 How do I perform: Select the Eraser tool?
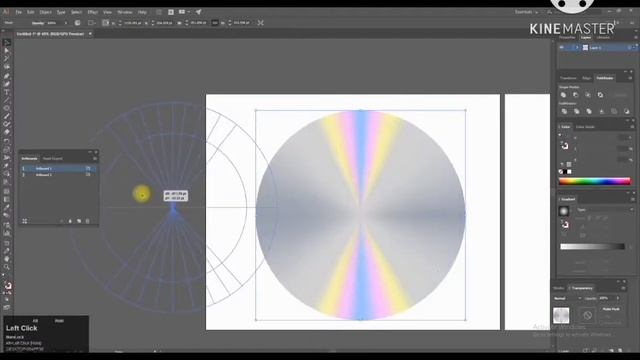[7, 132]
